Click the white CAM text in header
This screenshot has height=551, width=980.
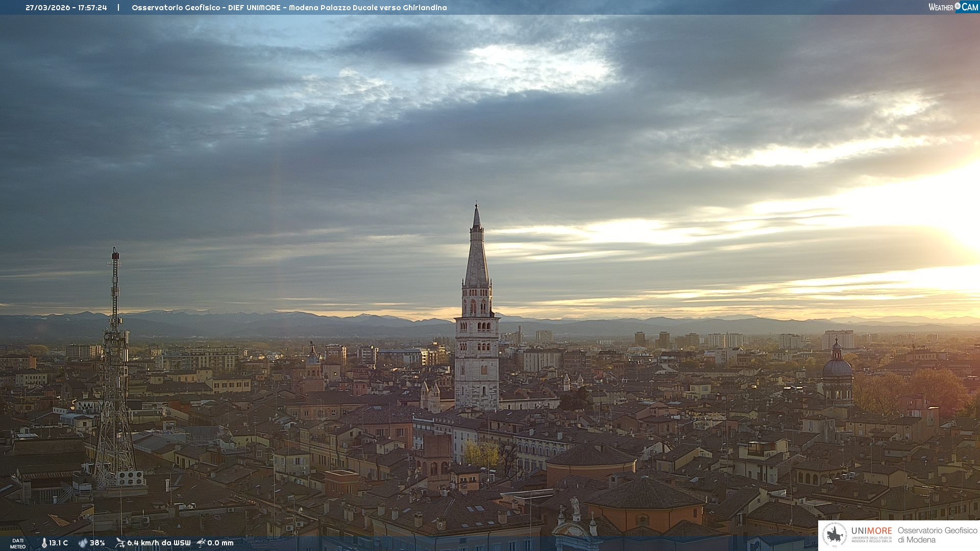coord(970,7)
